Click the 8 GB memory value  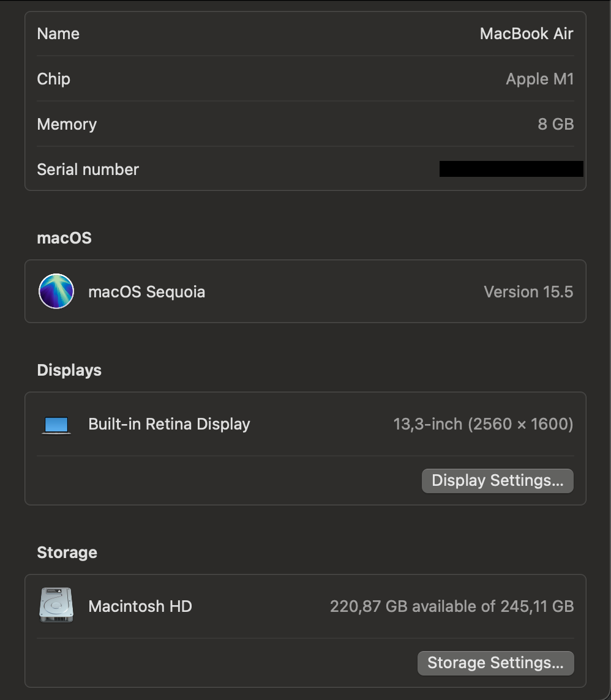tap(556, 124)
